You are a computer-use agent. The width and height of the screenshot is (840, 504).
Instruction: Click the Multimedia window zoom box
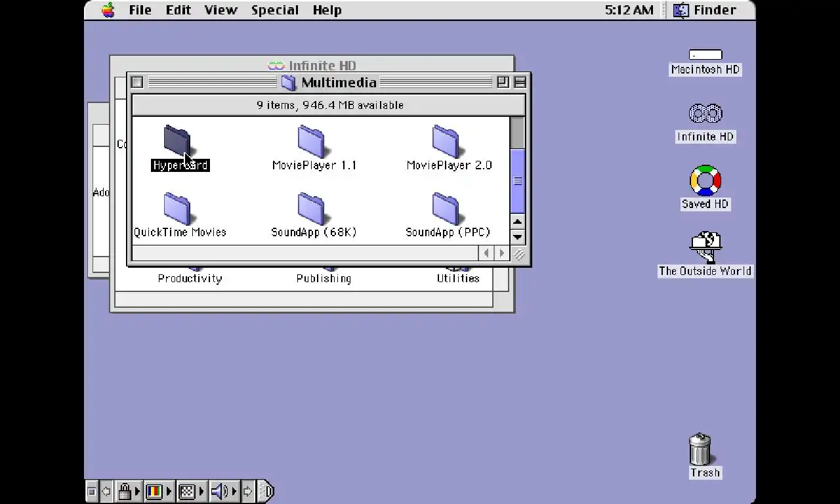coord(503,82)
